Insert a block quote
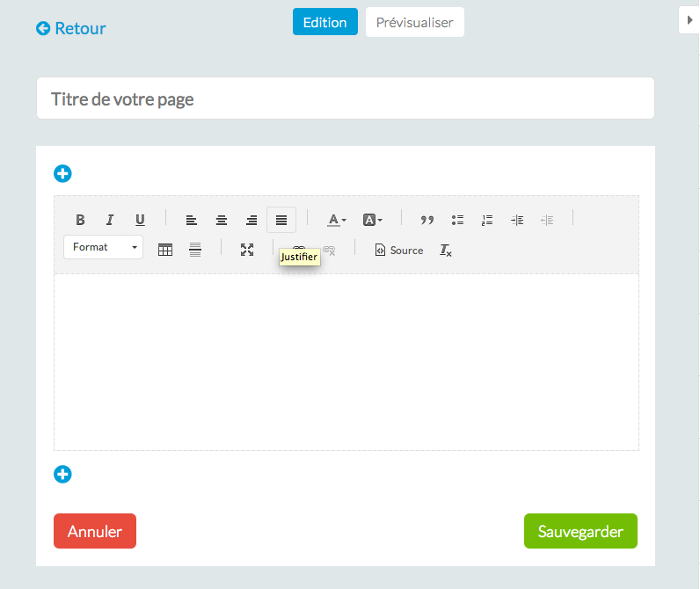This screenshot has width=700, height=589. [427, 220]
